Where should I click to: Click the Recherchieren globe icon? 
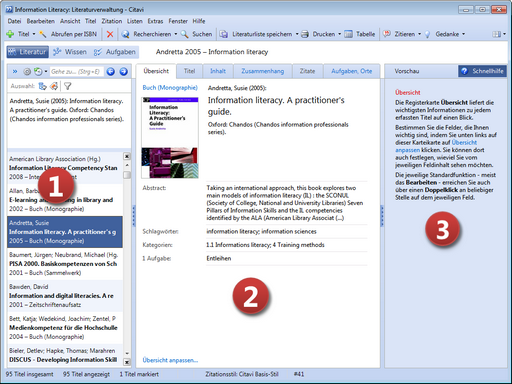click(x=125, y=34)
